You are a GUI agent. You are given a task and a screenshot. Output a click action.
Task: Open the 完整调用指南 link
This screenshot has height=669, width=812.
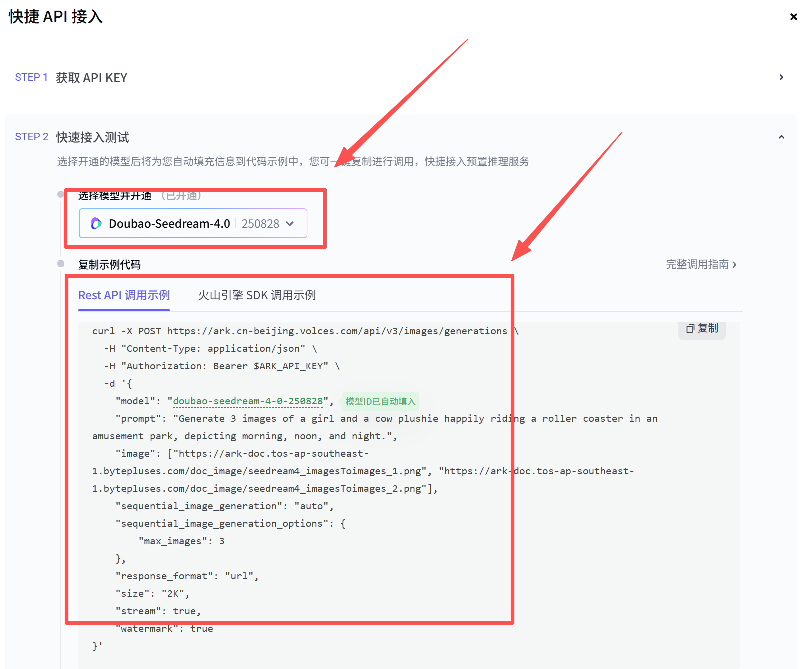pos(697,264)
